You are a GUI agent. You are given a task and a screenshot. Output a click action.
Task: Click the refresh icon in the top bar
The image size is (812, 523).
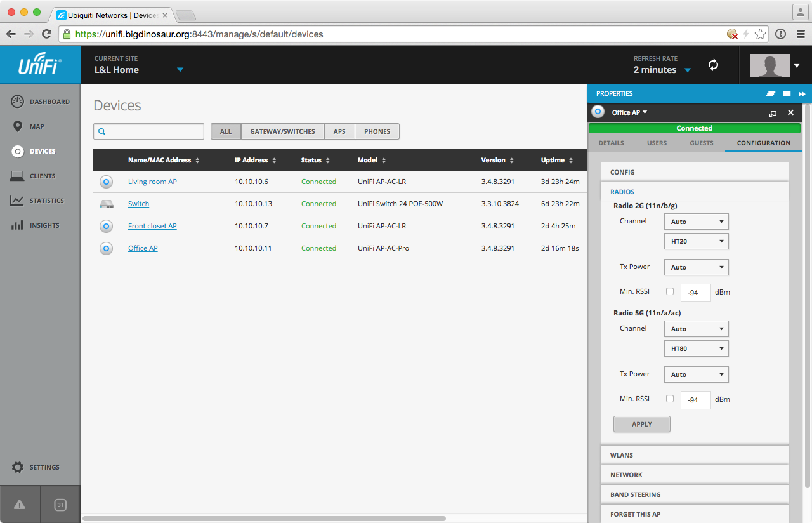coord(713,65)
